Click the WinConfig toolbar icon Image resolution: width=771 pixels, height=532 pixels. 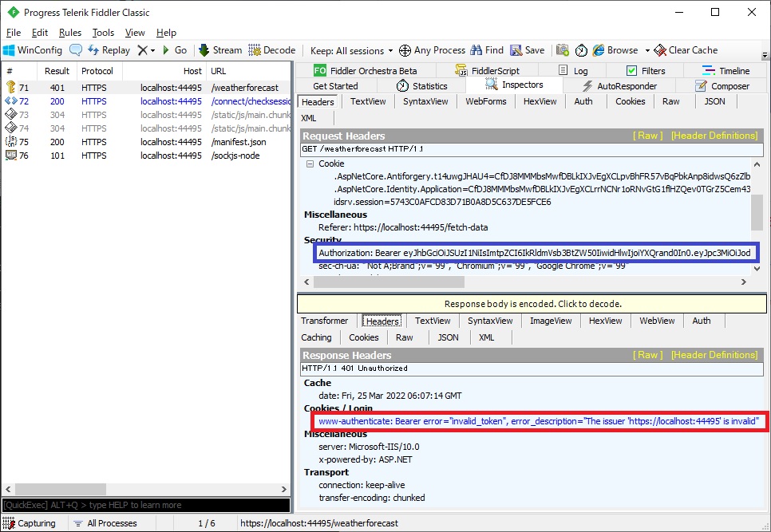[10, 50]
